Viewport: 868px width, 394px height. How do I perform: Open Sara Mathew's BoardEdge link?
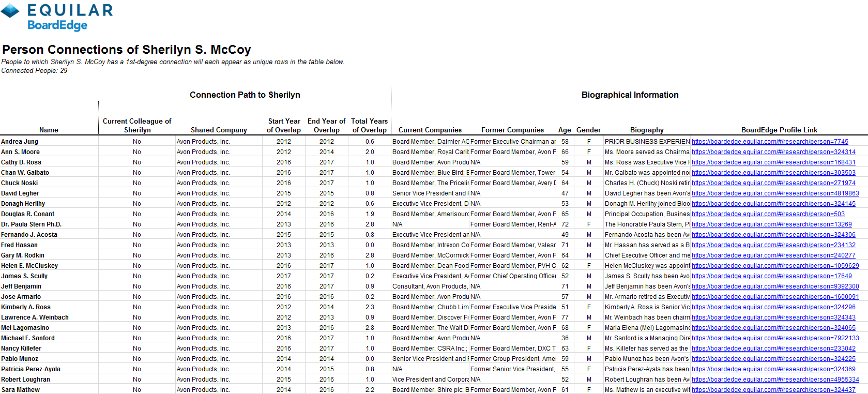click(773, 390)
